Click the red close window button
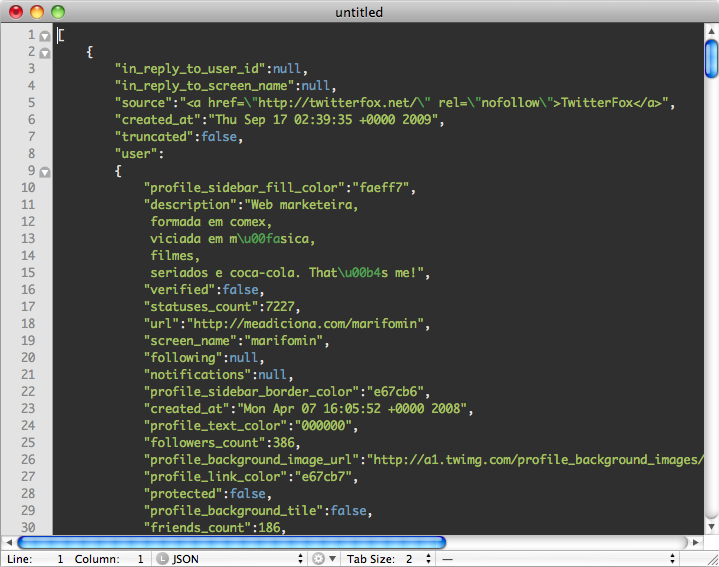 [16, 12]
